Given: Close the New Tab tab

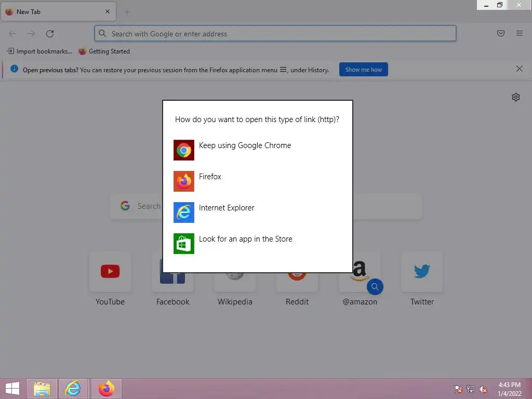Looking at the screenshot, I should [x=108, y=11].
